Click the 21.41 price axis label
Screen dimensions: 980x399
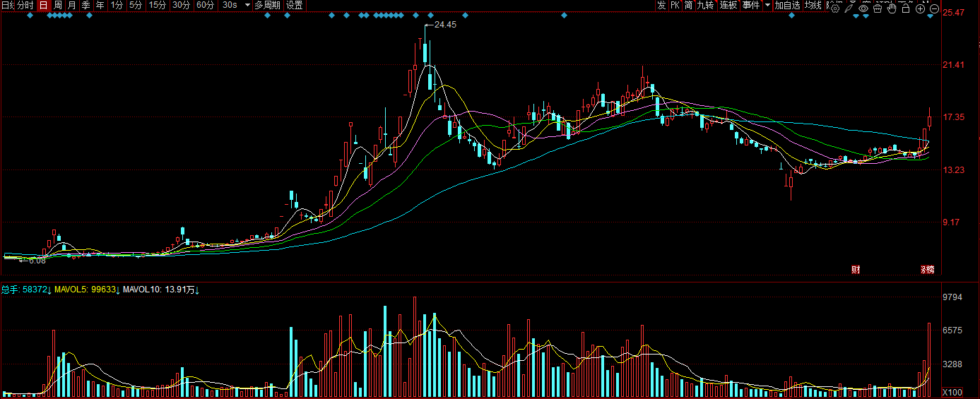955,65
